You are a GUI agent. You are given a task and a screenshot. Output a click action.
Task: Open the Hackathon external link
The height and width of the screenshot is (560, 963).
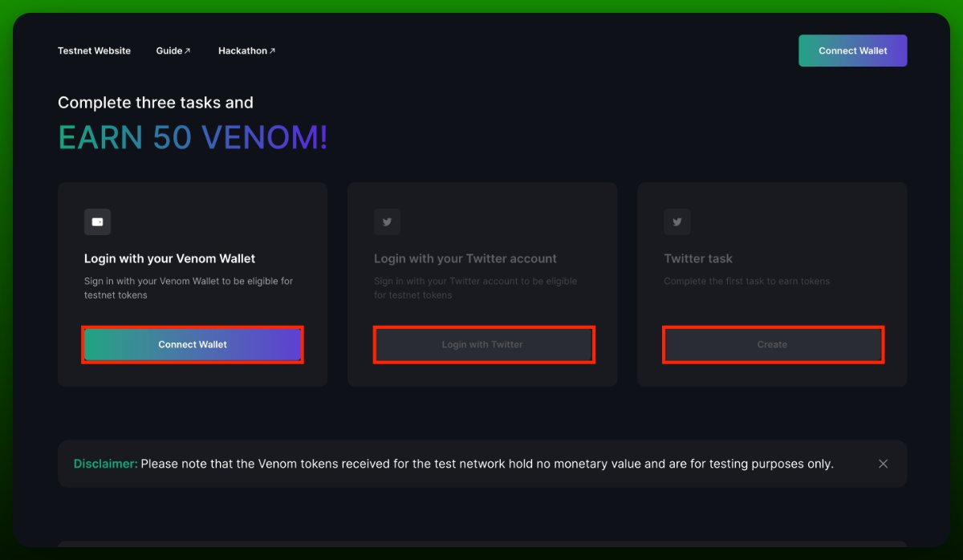[246, 51]
